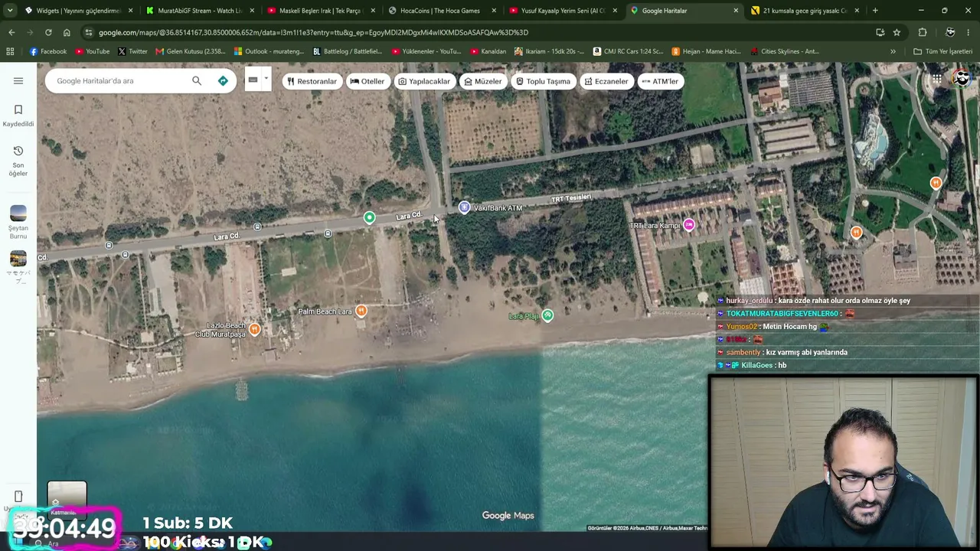Filter map by Oteller
The image size is (980, 551).
tap(367, 81)
